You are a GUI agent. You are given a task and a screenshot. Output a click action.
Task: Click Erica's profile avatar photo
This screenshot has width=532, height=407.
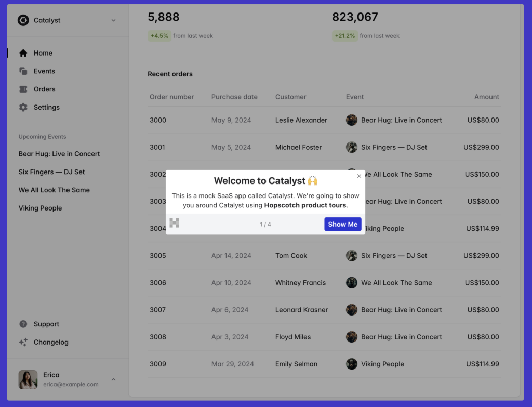click(x=28, y=379)
